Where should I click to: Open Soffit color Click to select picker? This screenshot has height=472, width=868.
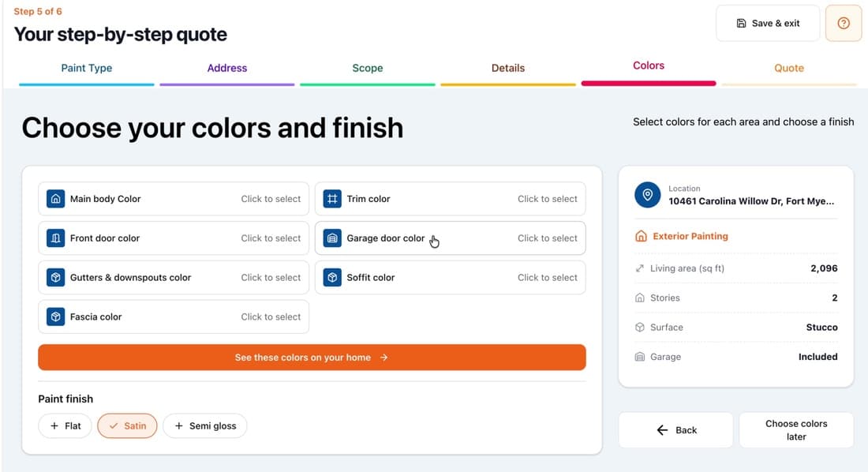[x=450, y=278]
